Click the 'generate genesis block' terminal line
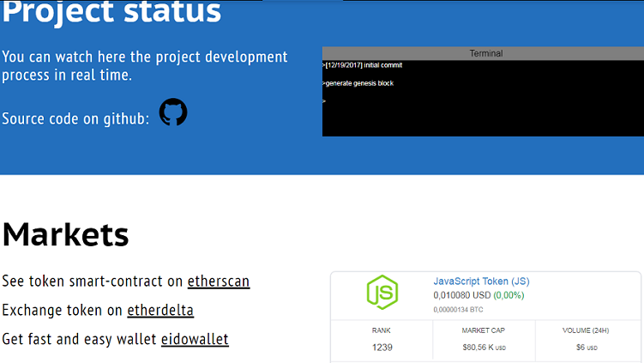The height and width of the screenshot is (363, 644). (358, 83)
